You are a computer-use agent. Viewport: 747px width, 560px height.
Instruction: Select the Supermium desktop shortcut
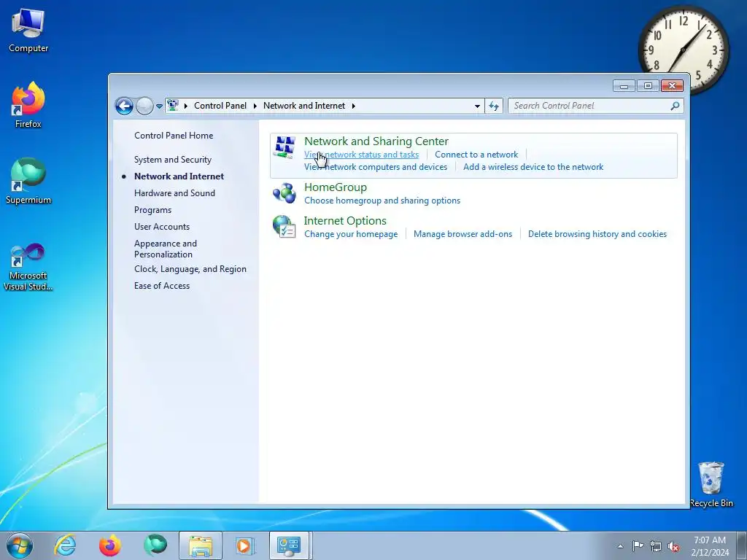tap(28, 182)
